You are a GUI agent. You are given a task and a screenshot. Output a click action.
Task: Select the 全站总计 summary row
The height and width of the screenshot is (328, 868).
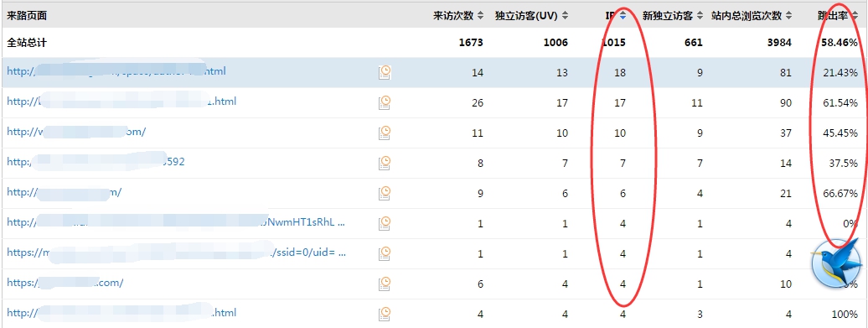click(434, 43)
